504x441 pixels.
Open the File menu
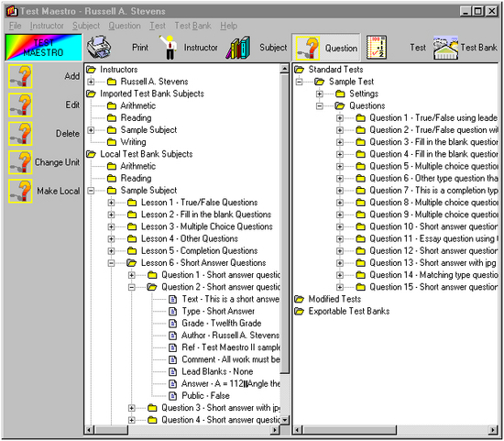coord(16,26)
